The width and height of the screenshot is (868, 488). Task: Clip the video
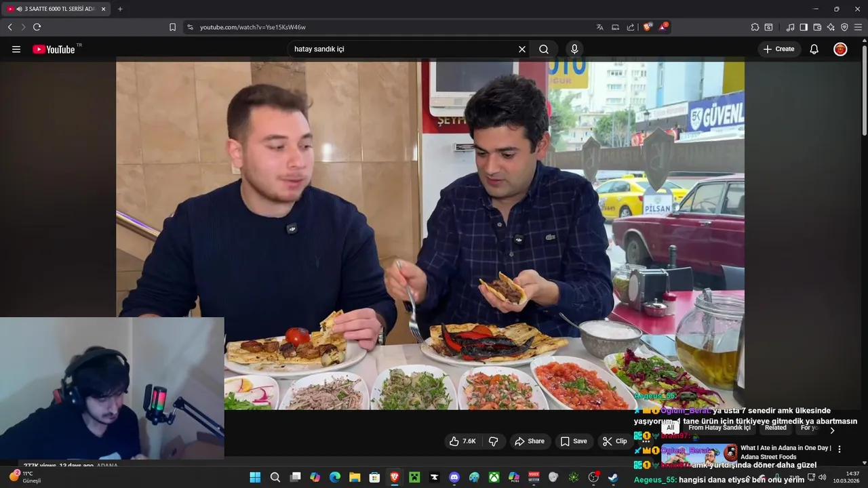[x=614, y=441]
